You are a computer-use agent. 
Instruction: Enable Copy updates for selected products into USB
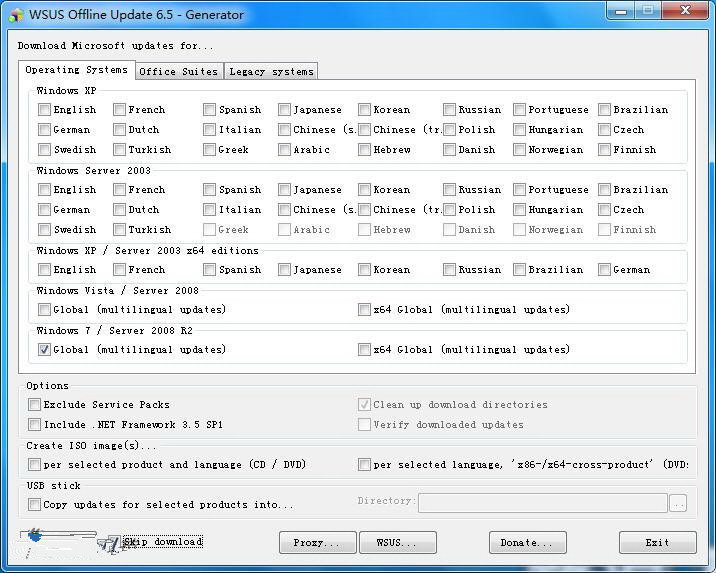click(x=35, y=505)
